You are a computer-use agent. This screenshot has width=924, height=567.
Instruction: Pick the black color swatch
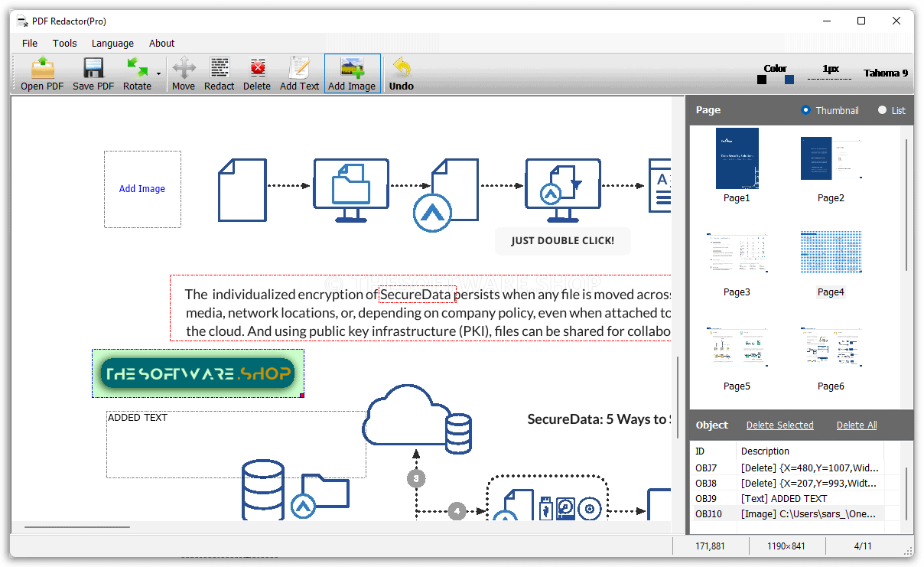click(762, 80)
